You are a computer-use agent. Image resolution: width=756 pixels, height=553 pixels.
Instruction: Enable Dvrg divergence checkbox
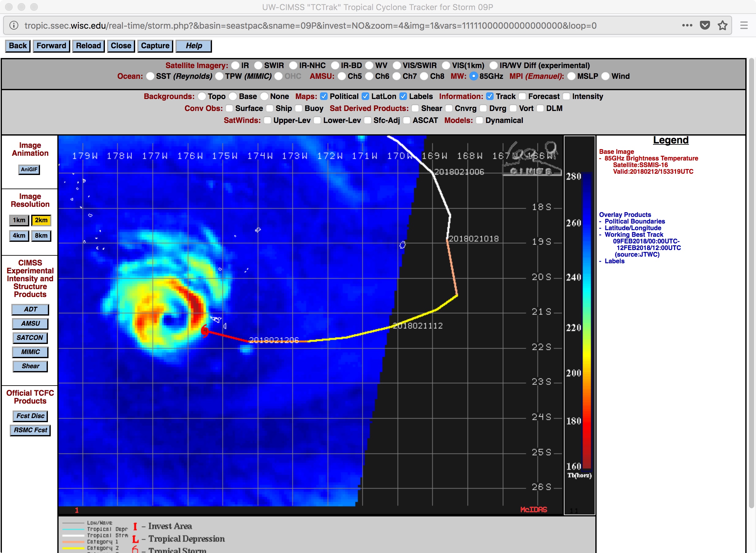pyautogui.click(x=483, y=108)
